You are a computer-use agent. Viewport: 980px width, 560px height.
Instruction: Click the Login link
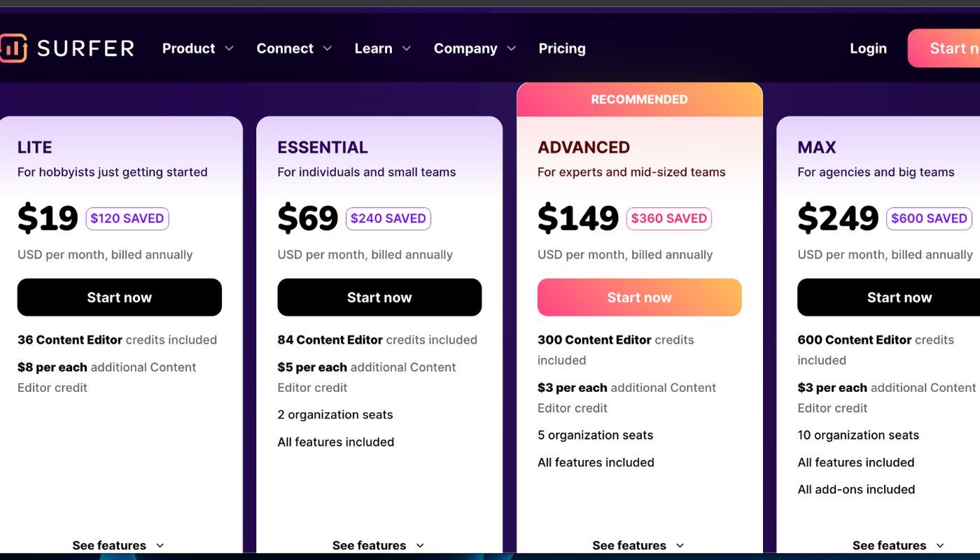[x=868, y=48]
